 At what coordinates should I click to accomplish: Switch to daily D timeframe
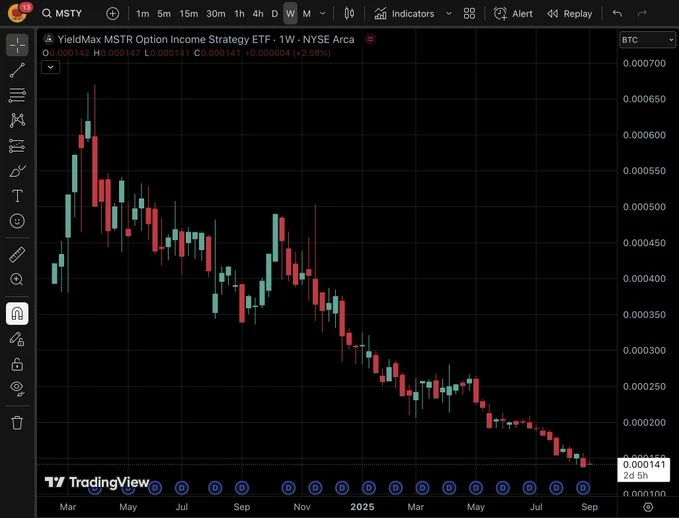[275, 14]
